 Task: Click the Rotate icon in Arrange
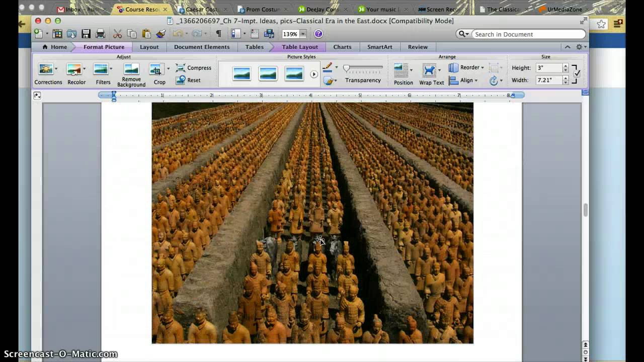click(x=494, y=80)
